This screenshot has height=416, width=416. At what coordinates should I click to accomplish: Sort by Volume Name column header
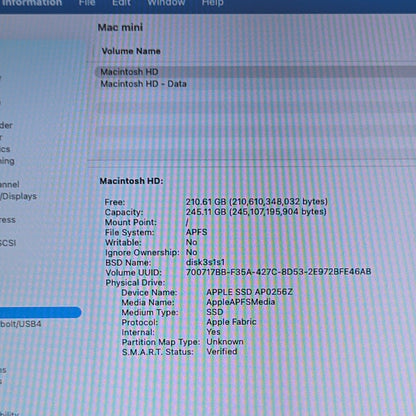click(131, 51)
